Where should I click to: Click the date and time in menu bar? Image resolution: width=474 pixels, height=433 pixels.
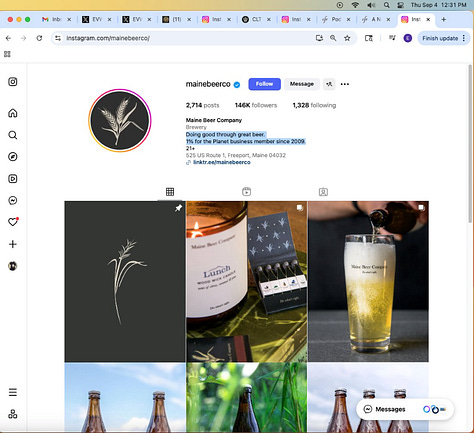click(438, 5)
